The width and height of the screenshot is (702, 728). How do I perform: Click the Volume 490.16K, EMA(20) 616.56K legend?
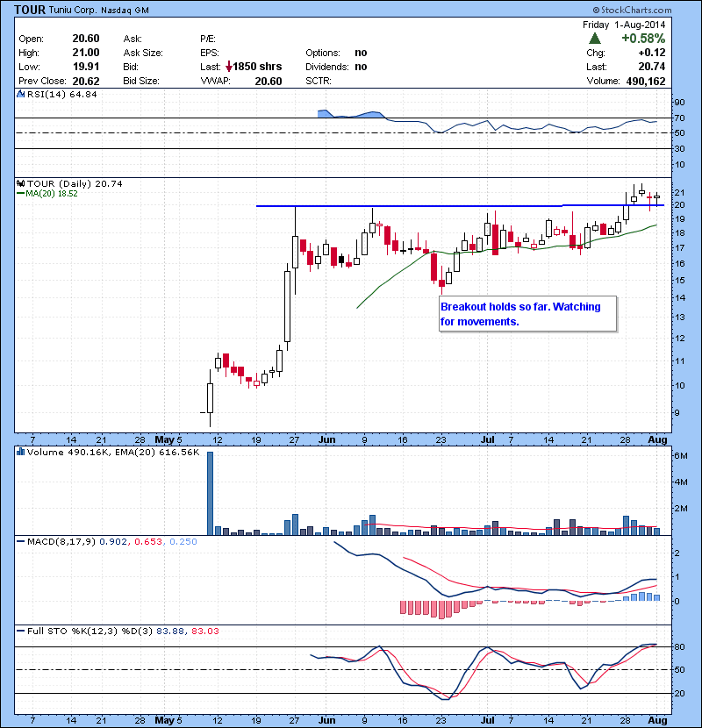(113, 453)
